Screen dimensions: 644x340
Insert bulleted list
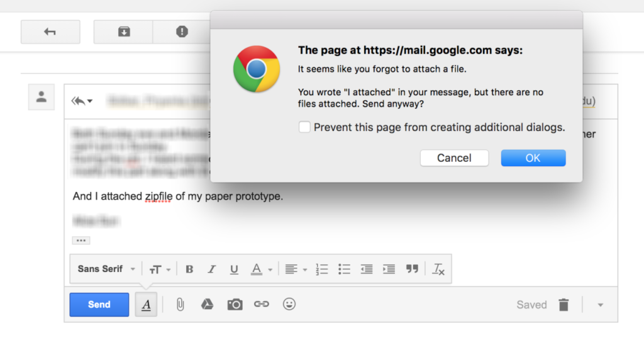[x=344, y=269]
